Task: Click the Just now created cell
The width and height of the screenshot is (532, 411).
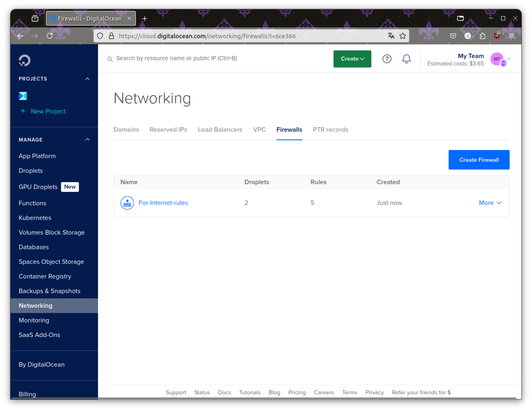Action: pyautogui.click(x=389, y=203)
